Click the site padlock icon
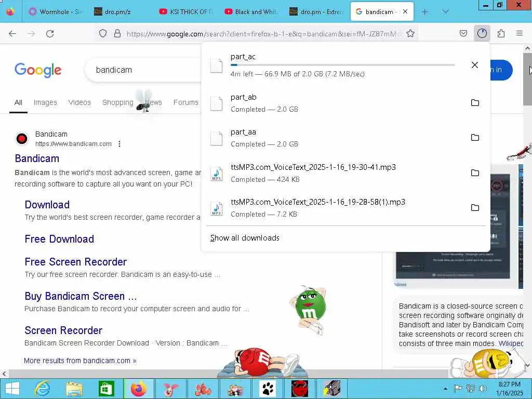This screenshot has height=399, width=532. pos(117,33)
